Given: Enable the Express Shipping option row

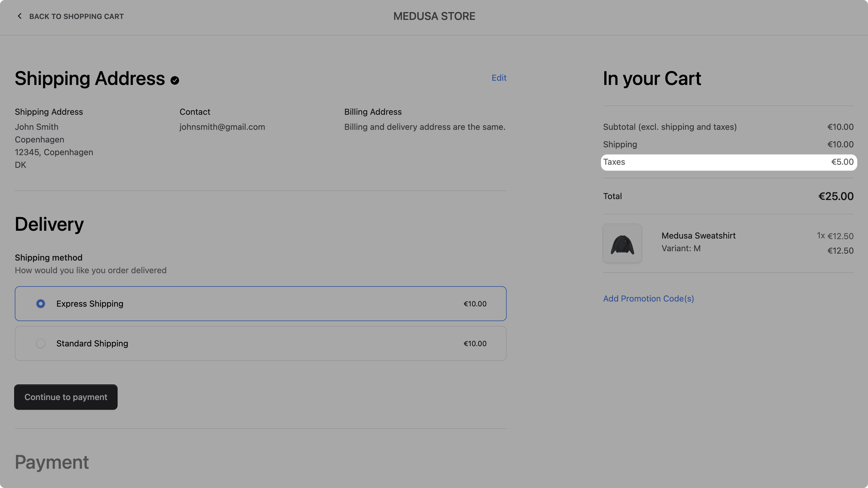Looking at the screenshot, I should pyautogui.click(x=260, y=303).
